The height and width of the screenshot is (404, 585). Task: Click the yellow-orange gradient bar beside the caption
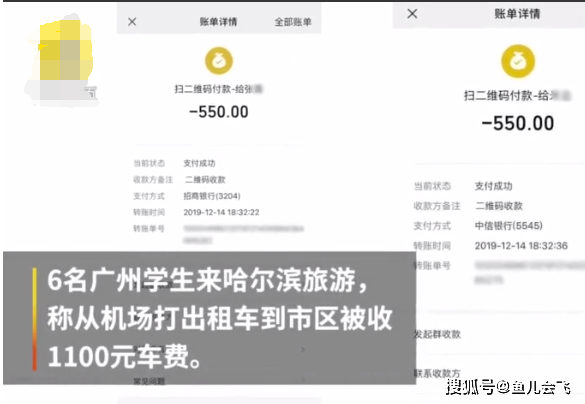[x=34, y=319]
